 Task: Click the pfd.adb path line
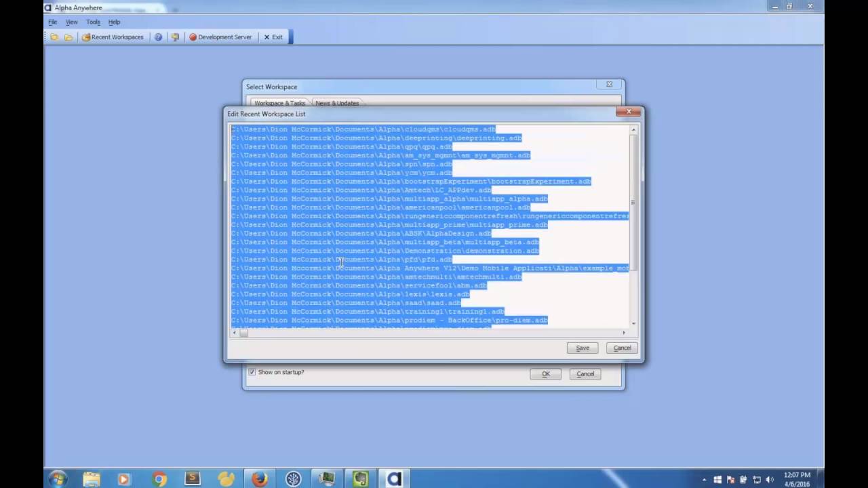tap(342, 260)
